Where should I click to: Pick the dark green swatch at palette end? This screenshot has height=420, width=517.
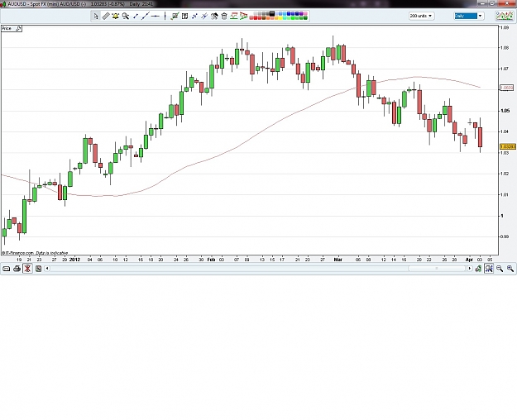(x=305, y=18)
